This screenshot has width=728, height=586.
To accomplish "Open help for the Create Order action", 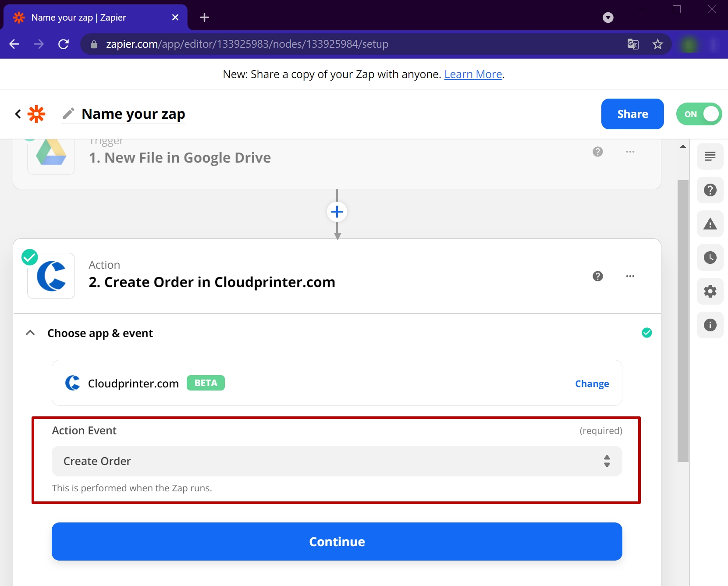I will (x=598, y=276).
